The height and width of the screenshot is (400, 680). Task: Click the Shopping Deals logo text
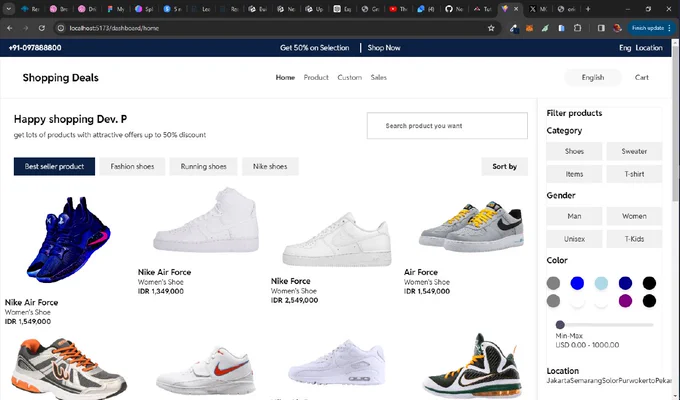60,78
